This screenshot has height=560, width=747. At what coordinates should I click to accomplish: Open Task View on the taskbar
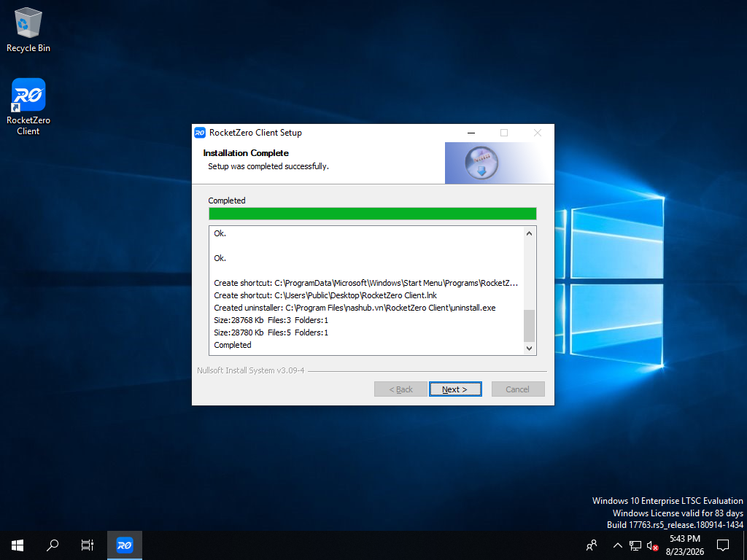pos(88,545)
